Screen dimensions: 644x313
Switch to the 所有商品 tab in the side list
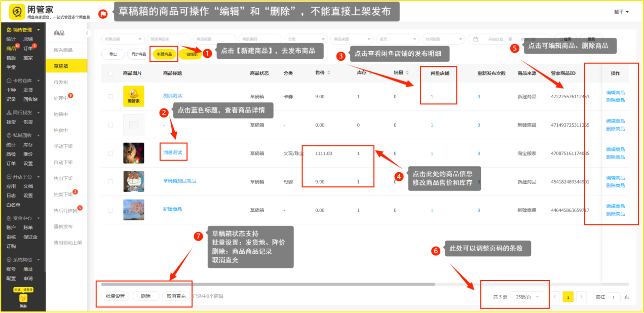tap(63, 50)
